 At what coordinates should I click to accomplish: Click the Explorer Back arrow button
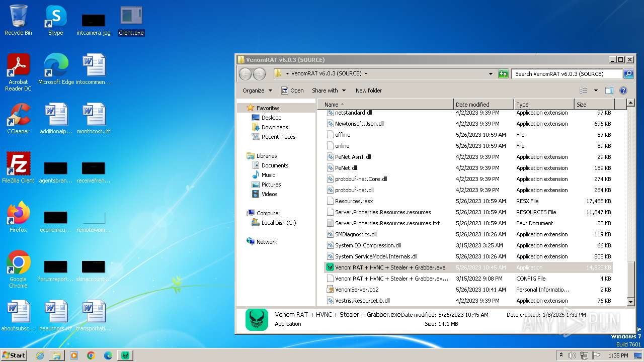245,74
